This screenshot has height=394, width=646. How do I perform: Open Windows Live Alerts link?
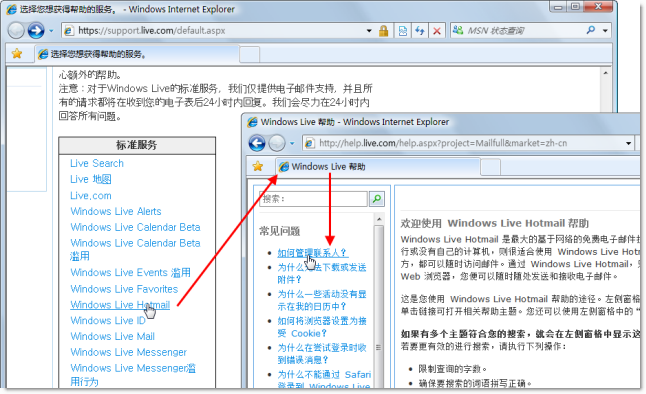[x=116, y=211]
